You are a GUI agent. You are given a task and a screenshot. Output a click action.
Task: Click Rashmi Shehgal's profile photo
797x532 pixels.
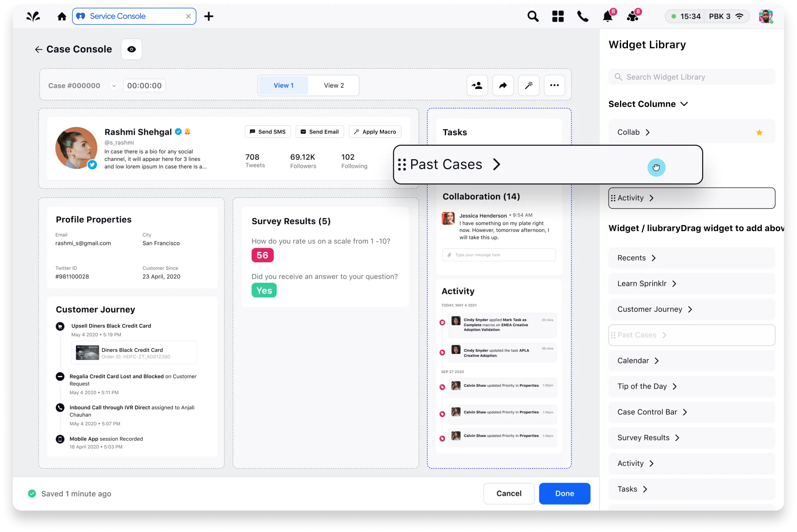(76, 148)
